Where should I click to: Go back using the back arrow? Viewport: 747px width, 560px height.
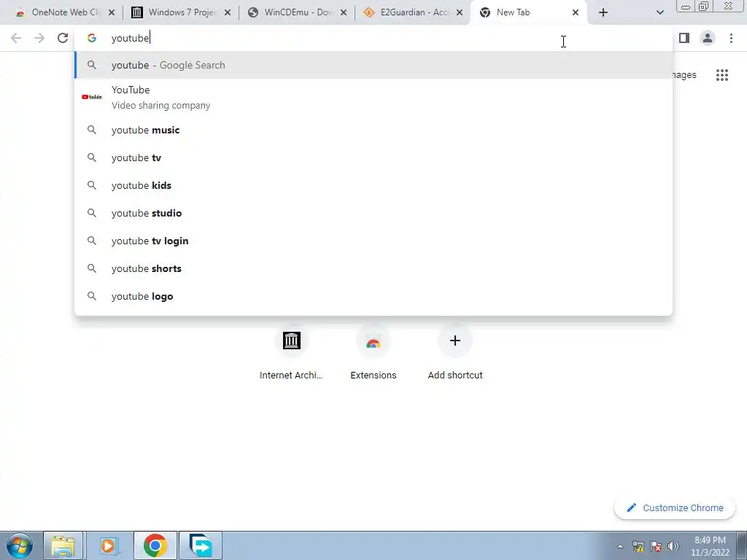(16, 38)
